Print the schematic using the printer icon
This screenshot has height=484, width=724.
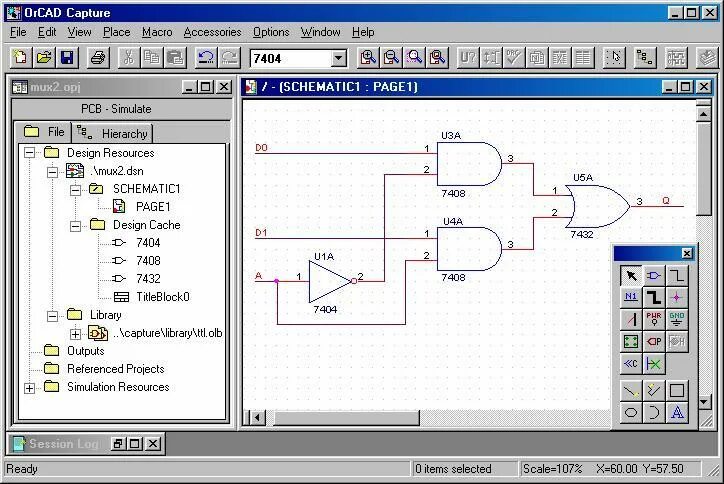pyautogui.click(x=98, y=58)
